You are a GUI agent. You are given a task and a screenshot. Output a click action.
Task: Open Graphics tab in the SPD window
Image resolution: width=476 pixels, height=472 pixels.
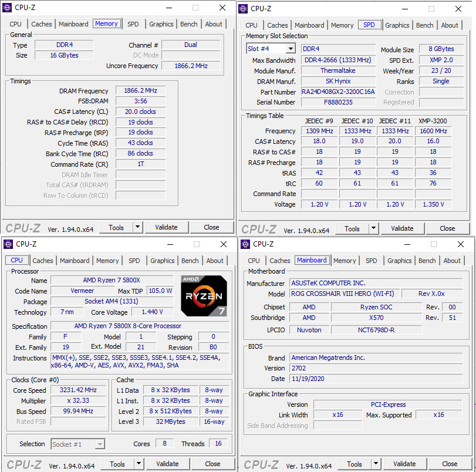397,25
